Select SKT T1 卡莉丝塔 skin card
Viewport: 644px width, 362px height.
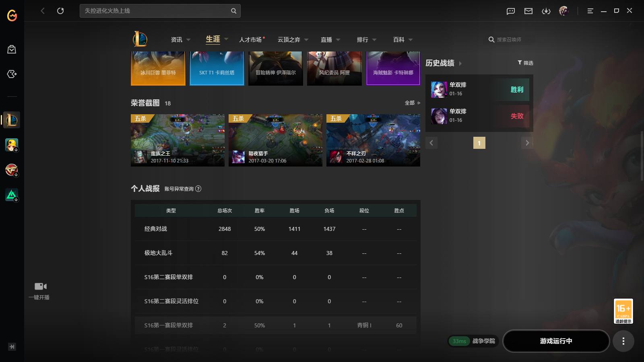(x=217, y=68)
